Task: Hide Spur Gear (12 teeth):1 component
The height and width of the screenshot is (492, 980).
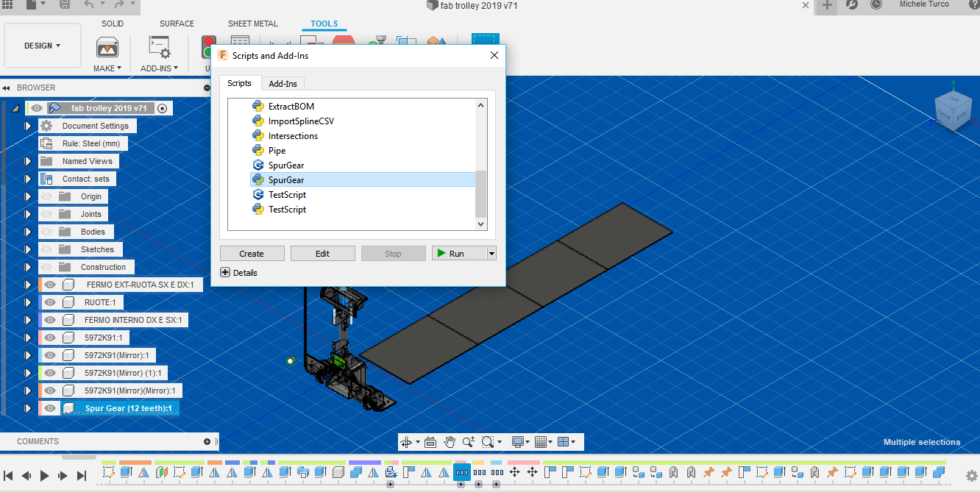Action: (50, 408)
